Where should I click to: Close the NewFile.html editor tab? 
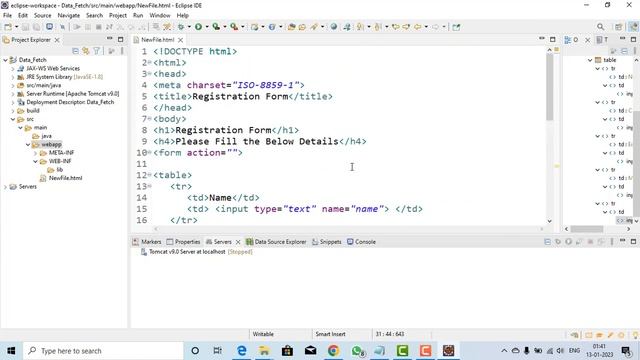tap(180, 40)
